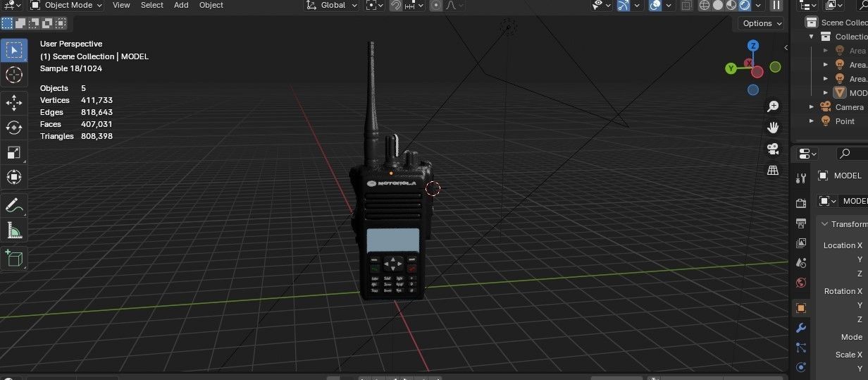The height and width of the screenshot is (380, 868).
Task: Expand the MODEL object in outliner
Action: tap(826, 93)
